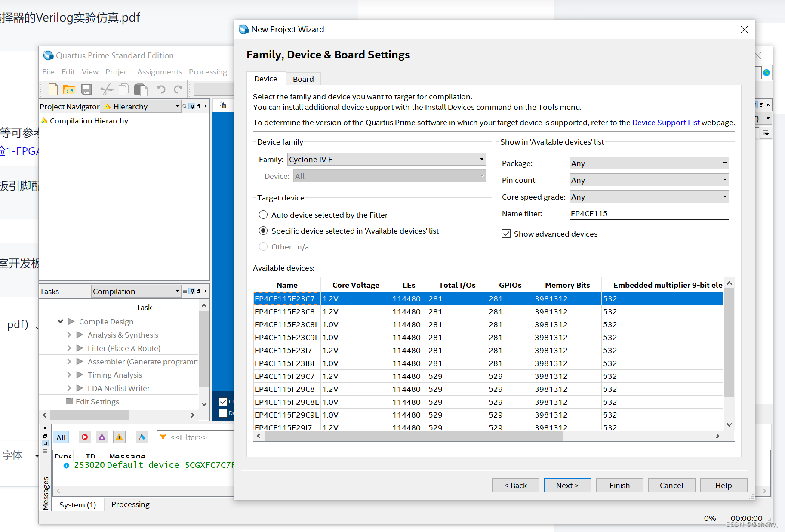Viewport: 785px width, 532px height.
Task: Select device EP4CE115F23C8 in the list
Action: [488, 311]
